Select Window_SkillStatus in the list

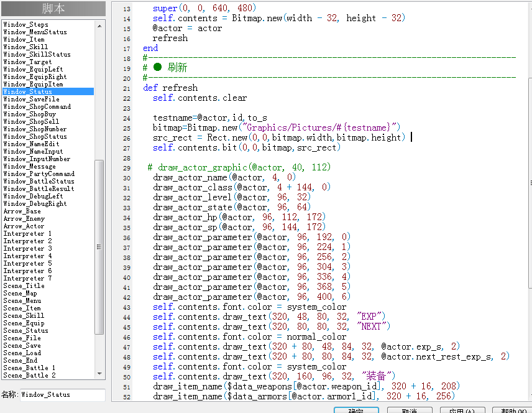point(37,54)
